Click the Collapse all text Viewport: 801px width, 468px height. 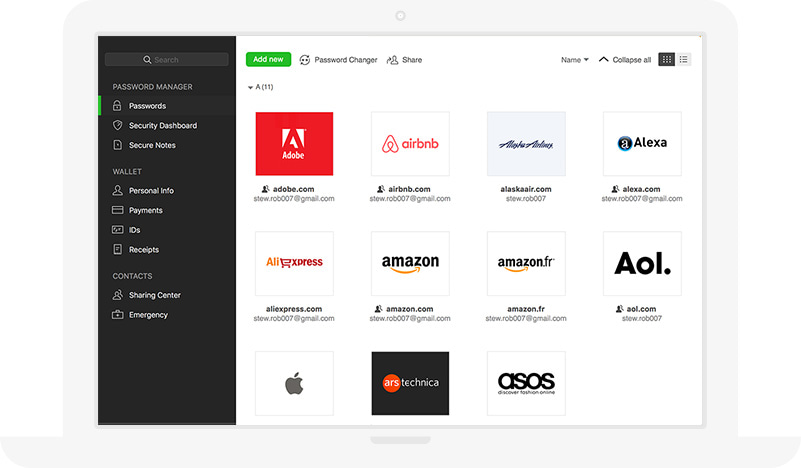click(x=632, y=60)
